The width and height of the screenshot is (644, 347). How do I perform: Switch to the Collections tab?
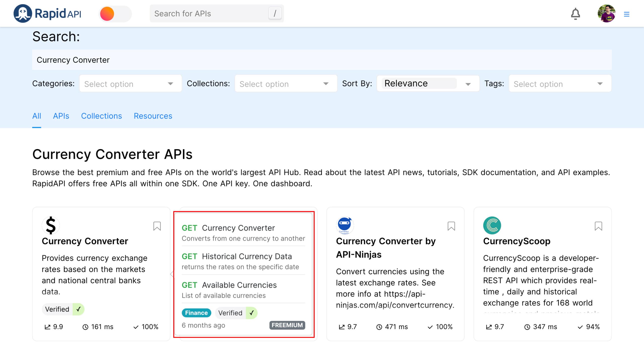101,116
